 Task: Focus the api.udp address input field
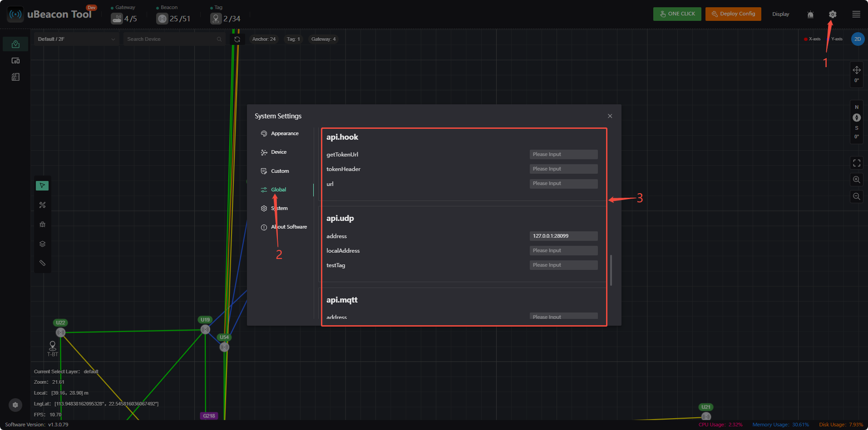563,236
